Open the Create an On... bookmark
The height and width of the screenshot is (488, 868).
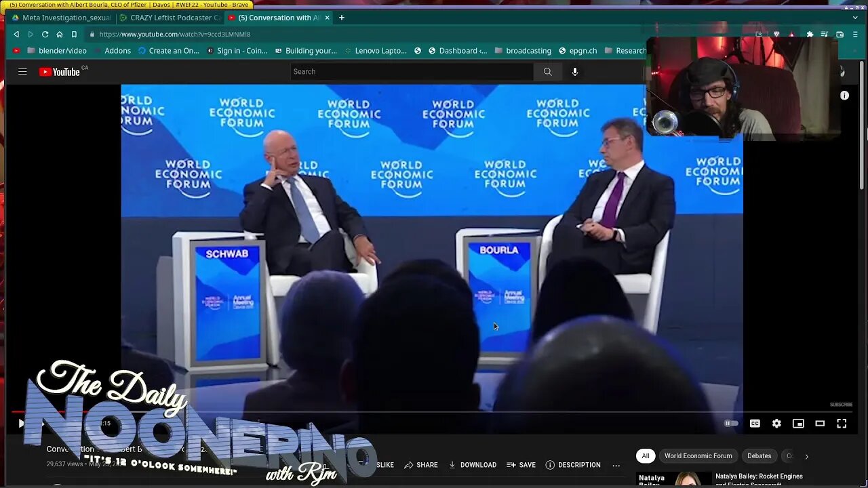[x=169, y=51]
